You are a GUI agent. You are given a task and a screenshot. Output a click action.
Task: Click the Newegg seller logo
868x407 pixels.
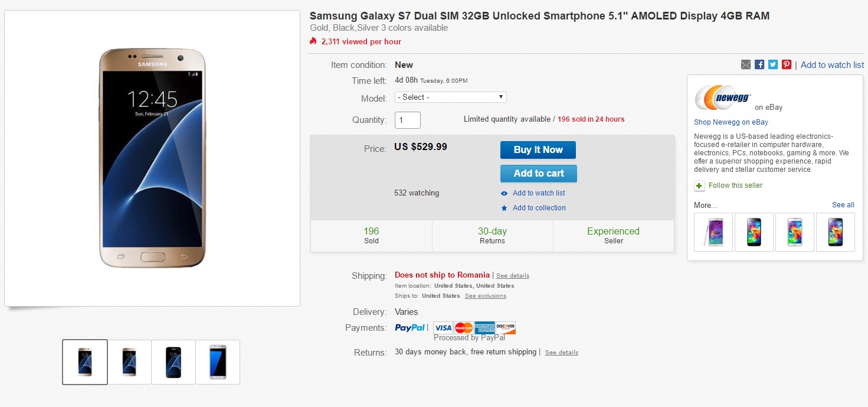pyautogui.click(x=722, y=99)
